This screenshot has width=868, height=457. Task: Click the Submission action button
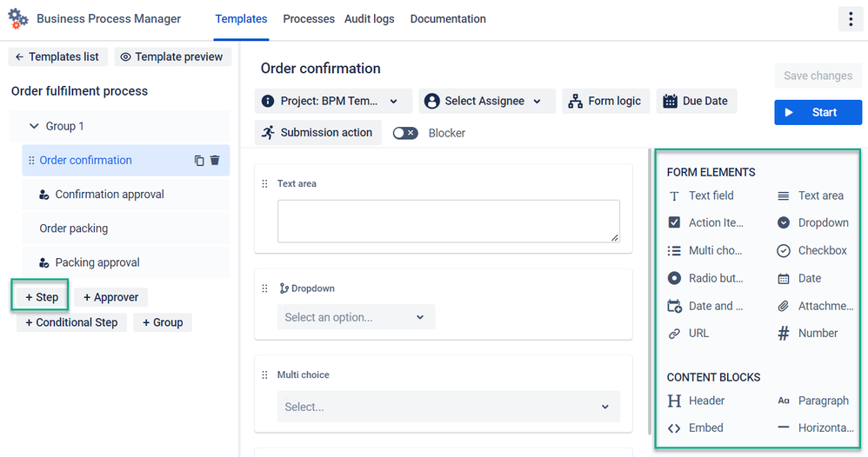tap(317, 133)
